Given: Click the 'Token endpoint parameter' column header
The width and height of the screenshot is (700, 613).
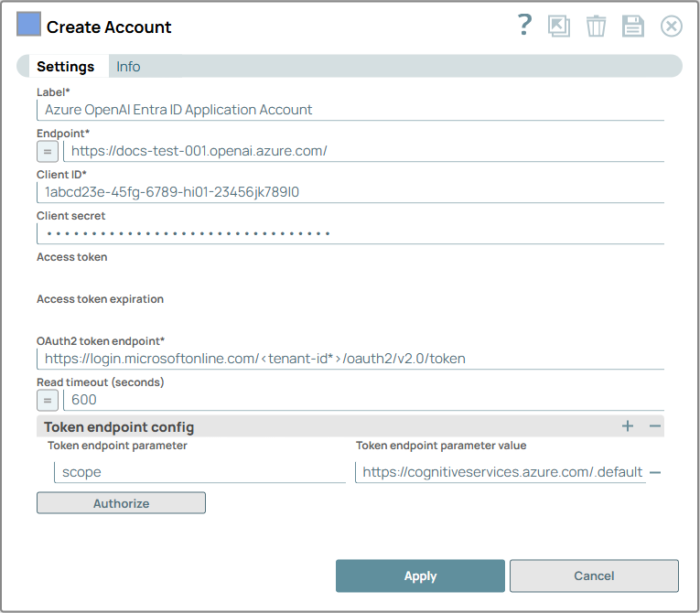Looking at the screenshot, I should point(117,446).
